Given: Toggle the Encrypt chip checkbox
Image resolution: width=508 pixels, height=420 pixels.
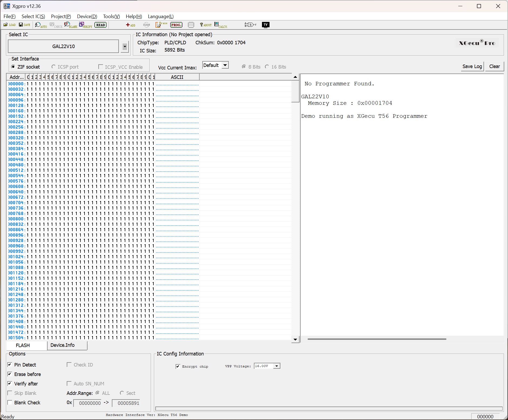Looking at the screenshot, I should (x=178, y=367).
